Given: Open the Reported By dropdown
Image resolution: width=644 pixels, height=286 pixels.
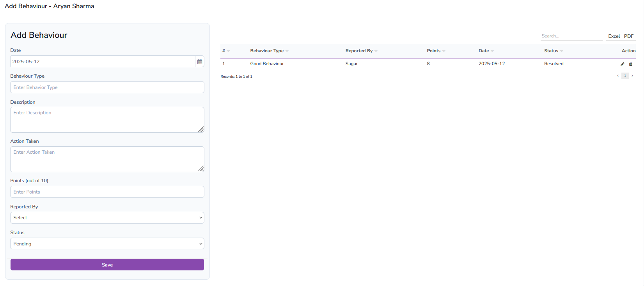Looking at the screenshot, I should (x=107, y=218).
